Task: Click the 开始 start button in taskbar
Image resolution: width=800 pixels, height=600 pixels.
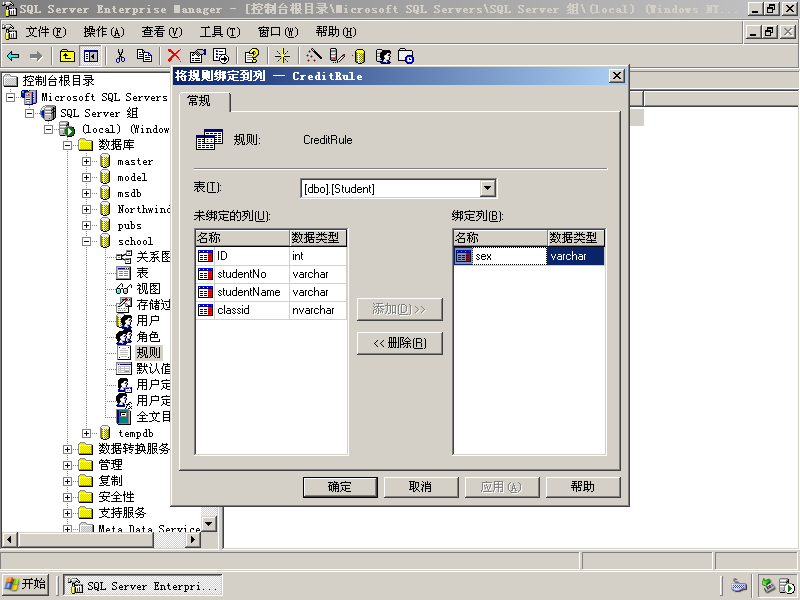Action: tap(26, 585)
